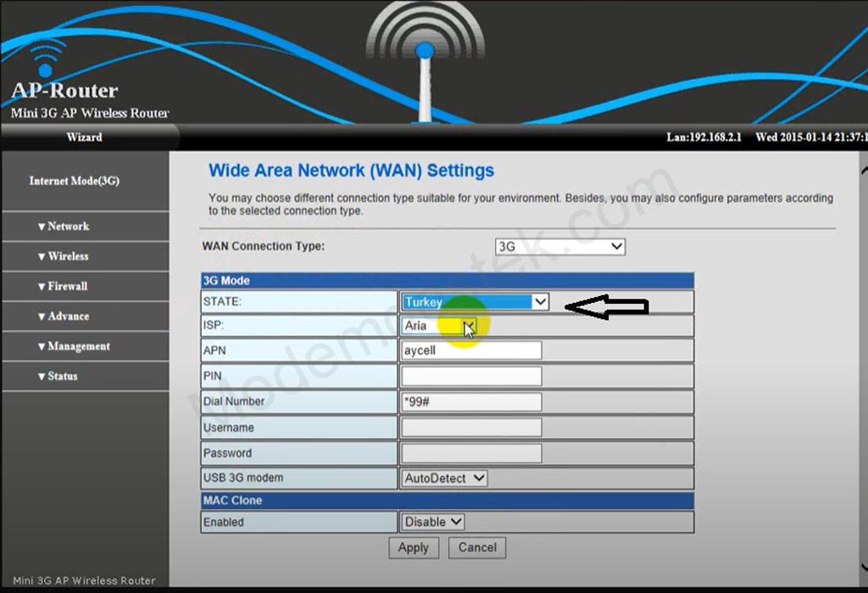The width and height of the screenshot is (868, 593).
Task: Expand the Wireless menu section
Action: pos(64,256)
